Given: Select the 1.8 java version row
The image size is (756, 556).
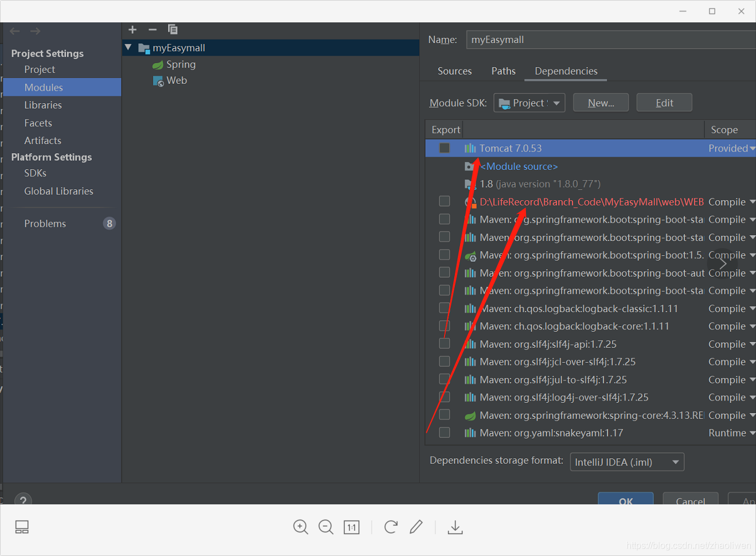Looking at the screenshot, I should [590, 184].
